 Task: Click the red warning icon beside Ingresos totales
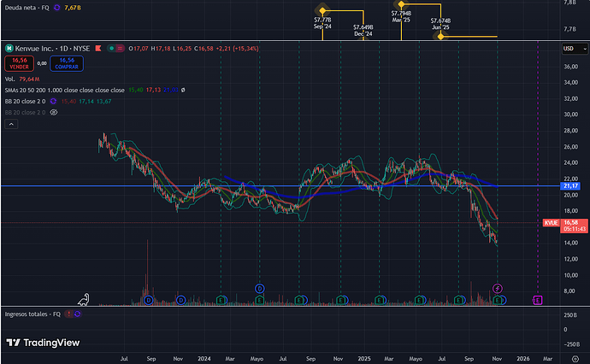point(68,314)
